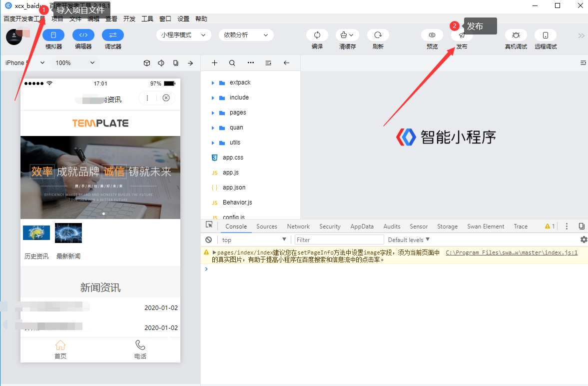Expand the utils folder
The height and width of the screenshot is (386, 588).
[213, 142]
